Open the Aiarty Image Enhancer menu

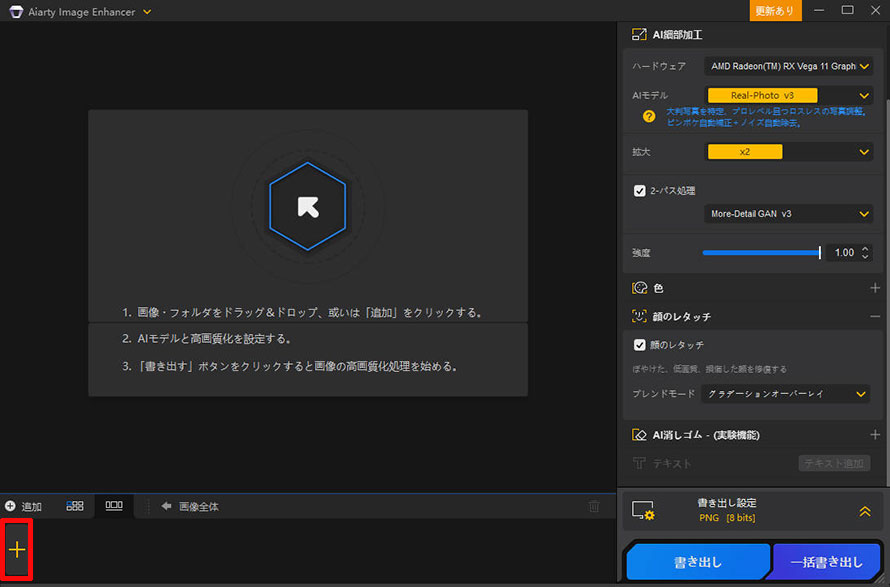point(145,12)
